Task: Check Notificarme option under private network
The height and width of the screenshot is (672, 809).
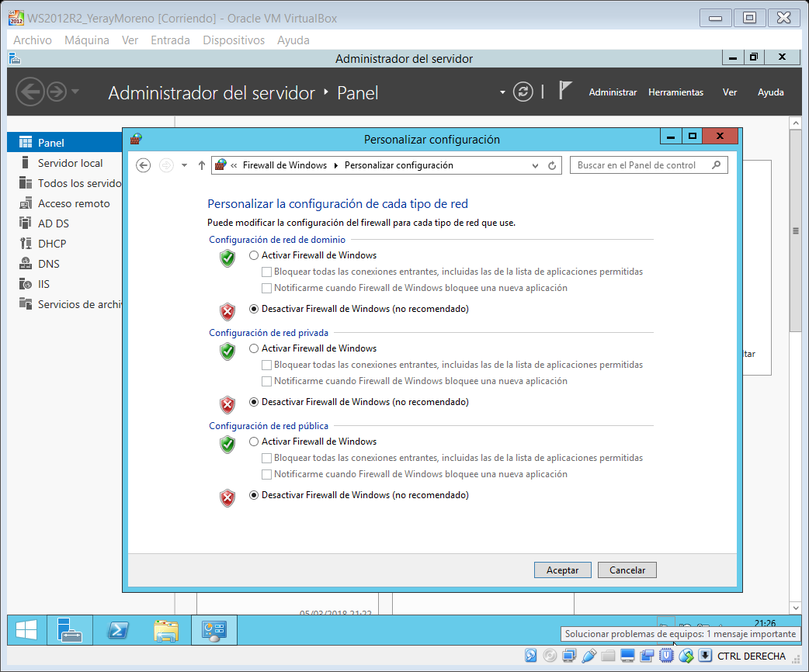Action: [x=267, y=381]
